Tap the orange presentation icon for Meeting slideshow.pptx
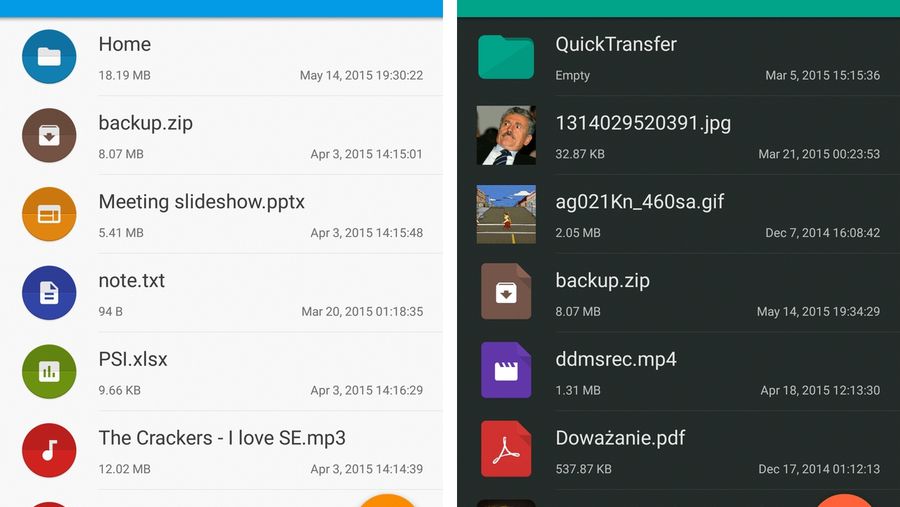The height and width of the screenshot is (507, 900). [49, 214]
